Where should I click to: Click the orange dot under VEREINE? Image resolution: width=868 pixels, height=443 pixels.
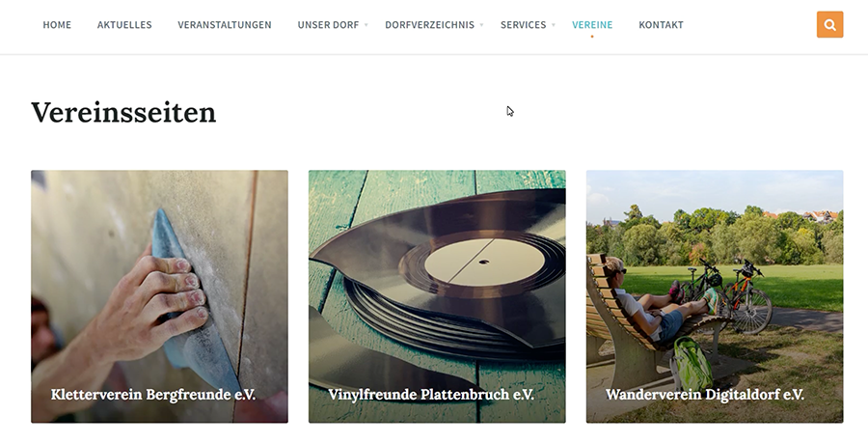tap(592, 37)
